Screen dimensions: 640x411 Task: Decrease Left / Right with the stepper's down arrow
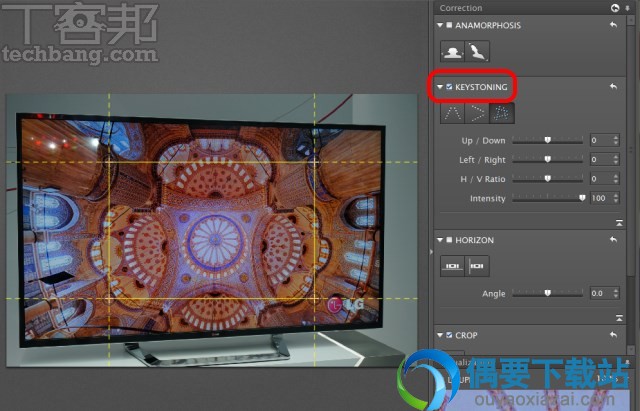click(x=616, y=163)
